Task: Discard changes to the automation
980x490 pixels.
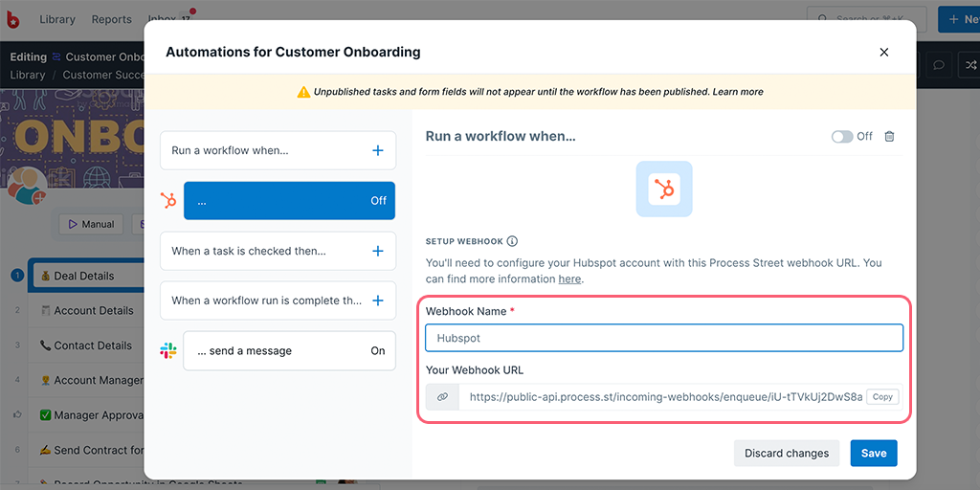Action: coord(787,453)
